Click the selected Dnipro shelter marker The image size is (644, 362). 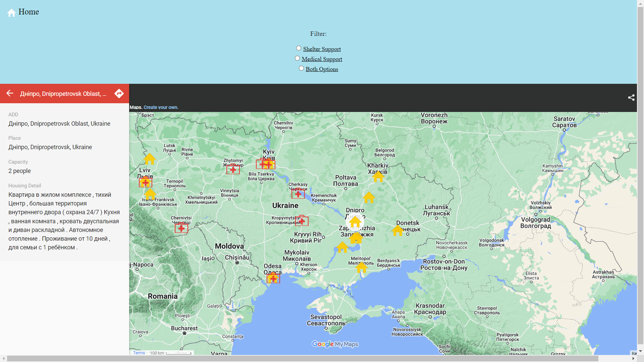tap(355, 222)
